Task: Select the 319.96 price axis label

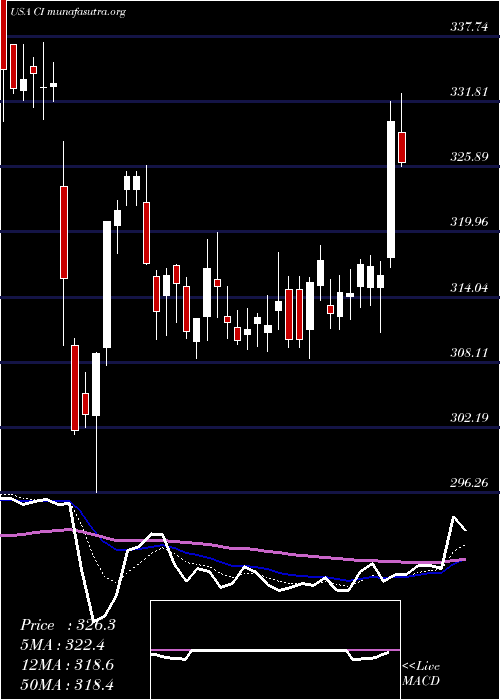Action: point(470,222)
